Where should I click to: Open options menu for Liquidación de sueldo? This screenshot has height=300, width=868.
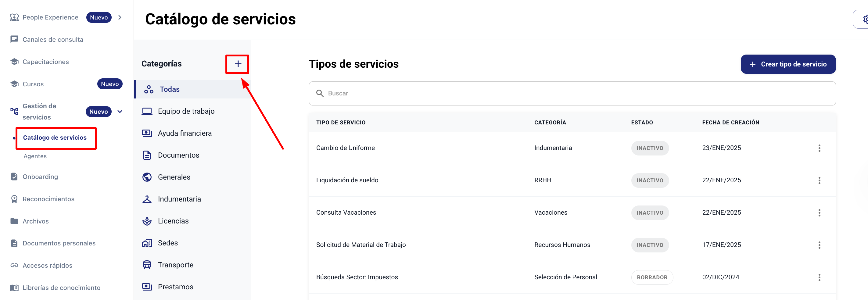[820, 180]
